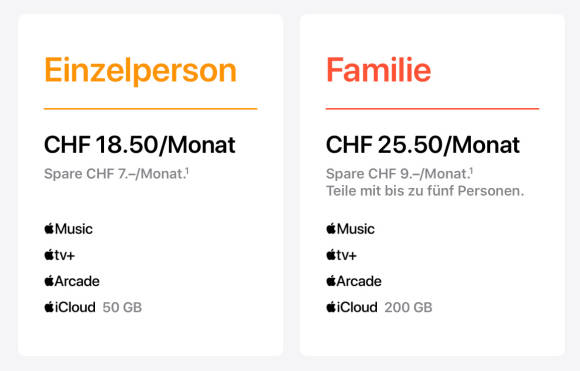
Task: Click the CHF 25.50/Monat price
Action: point(423,145)
